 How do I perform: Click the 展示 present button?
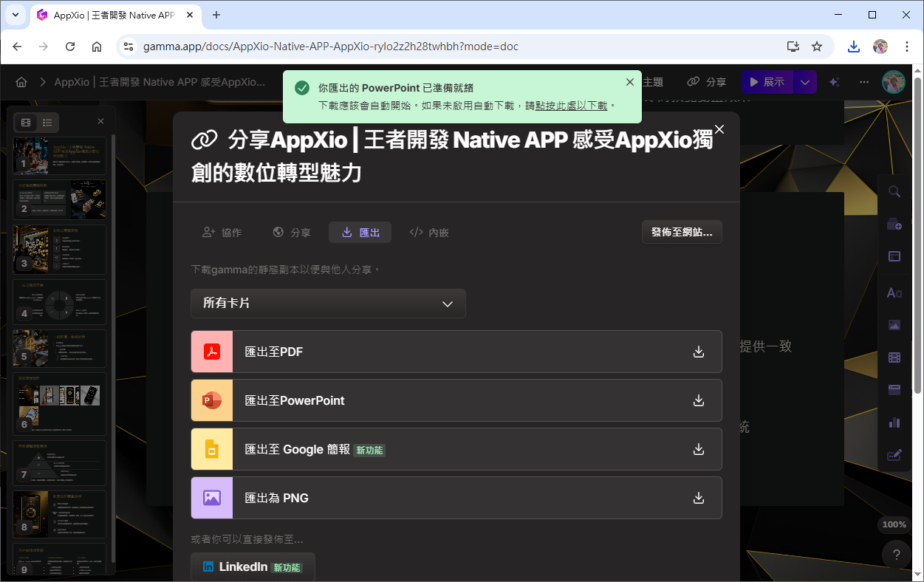pyautogui.click(x=767, y=82)
